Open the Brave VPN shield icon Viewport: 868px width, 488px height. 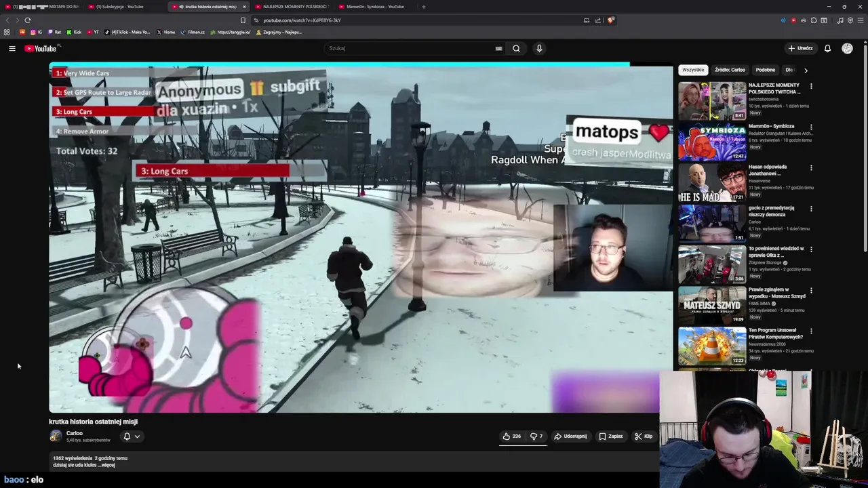tap(850, 20)
